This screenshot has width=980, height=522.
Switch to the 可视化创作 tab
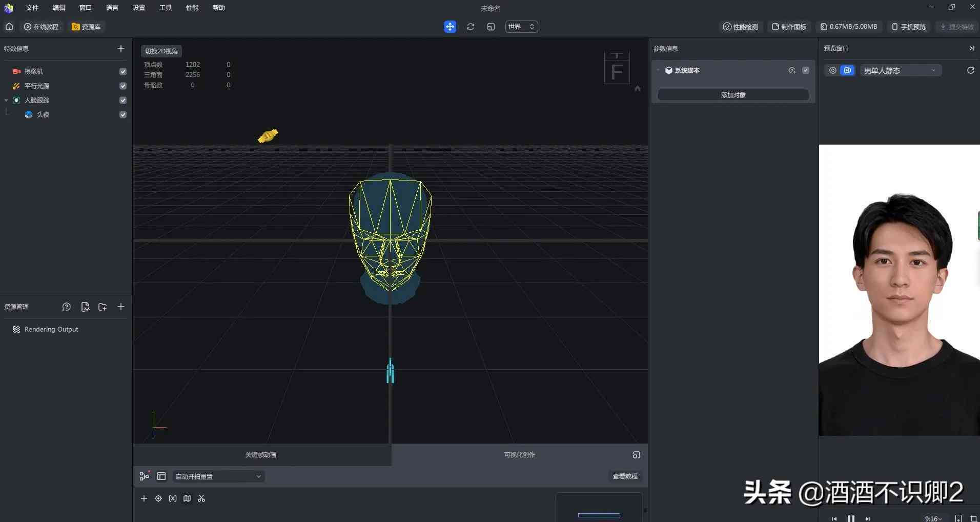519,455
